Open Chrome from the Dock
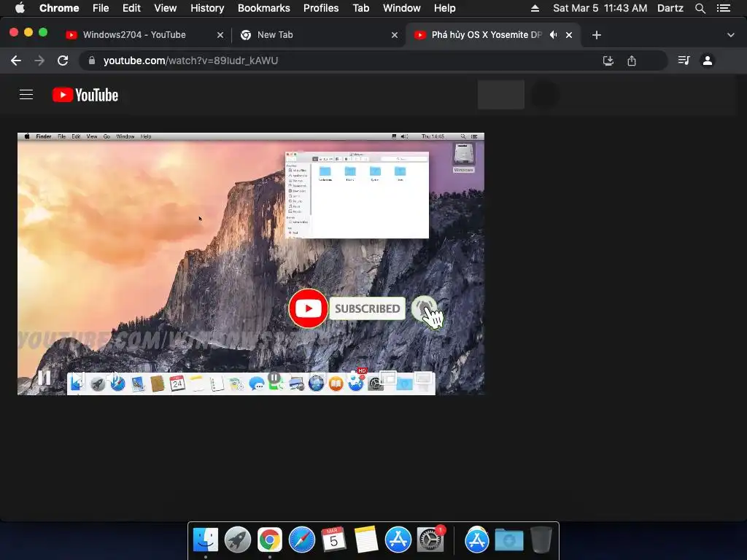Image resolution: width=747 pixels, height=560 pixels. pos(270,540)
